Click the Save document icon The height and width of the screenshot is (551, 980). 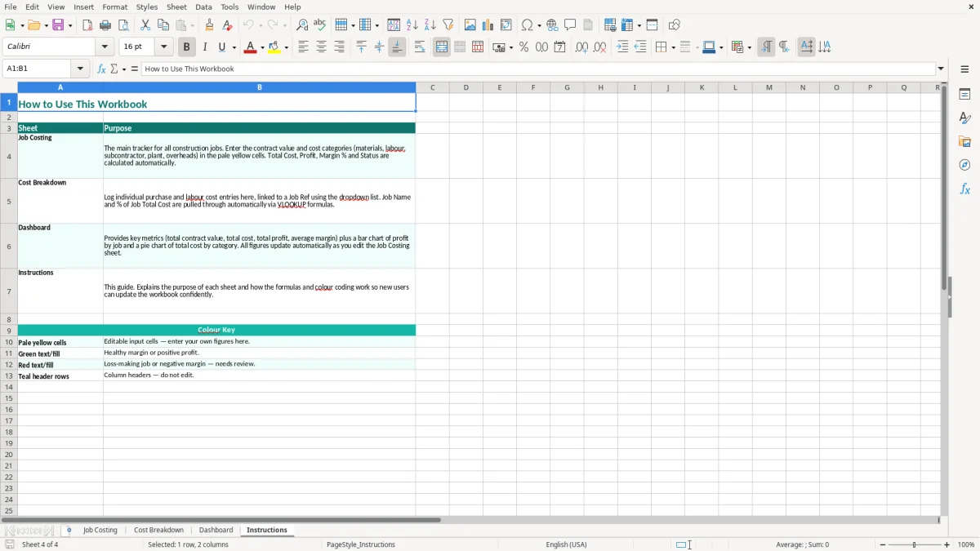[x=58, y=25]
